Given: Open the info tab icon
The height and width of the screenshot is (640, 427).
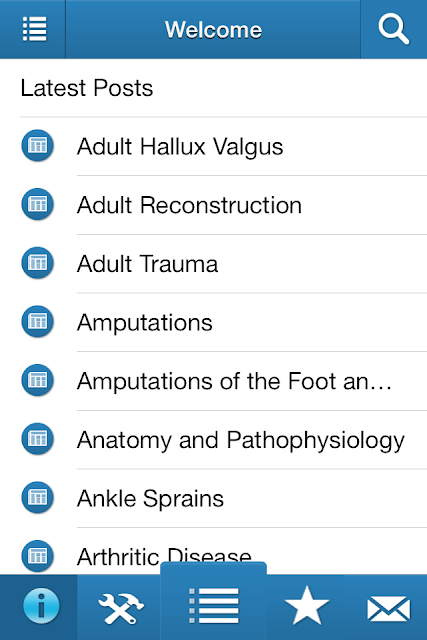Looking at the screenshot, I should coord(41,606).
